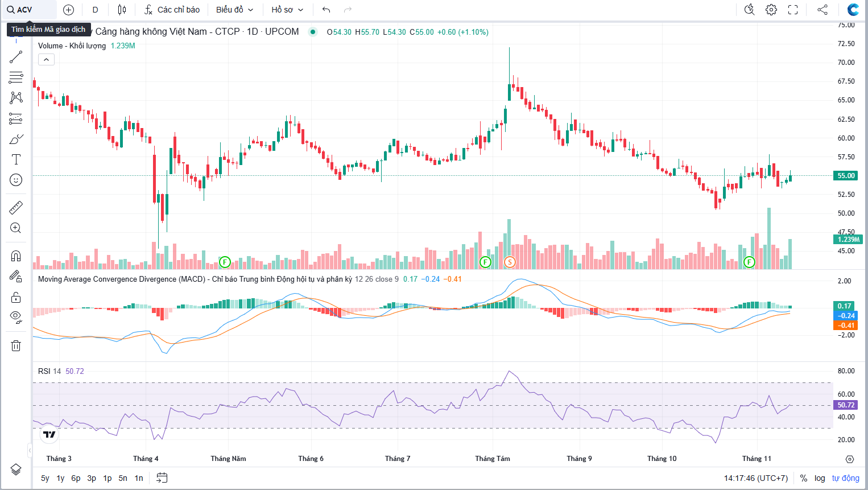Toggle magnet mode for drawings
The height and width of the screenshot is (490, 868).
coord(16,256)
